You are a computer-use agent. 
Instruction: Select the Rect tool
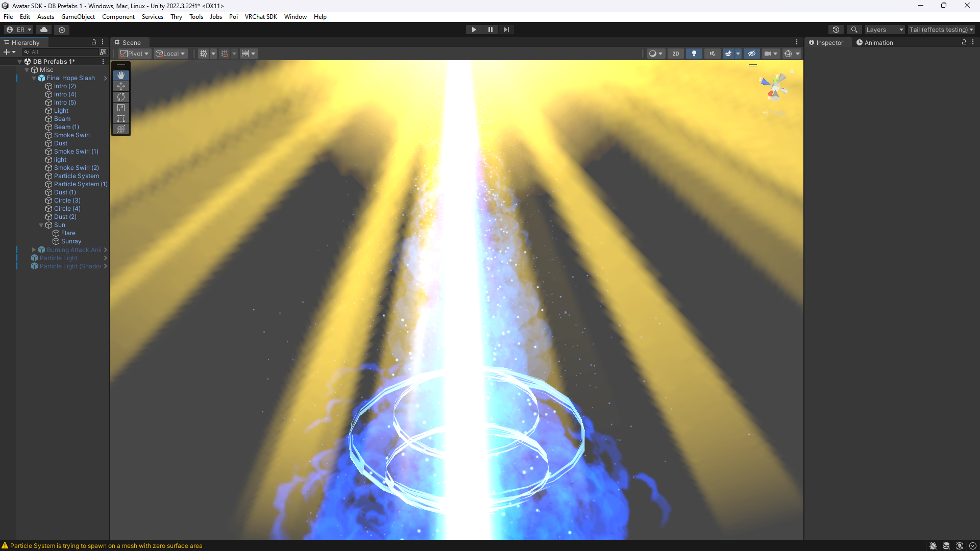pos(121,118)
